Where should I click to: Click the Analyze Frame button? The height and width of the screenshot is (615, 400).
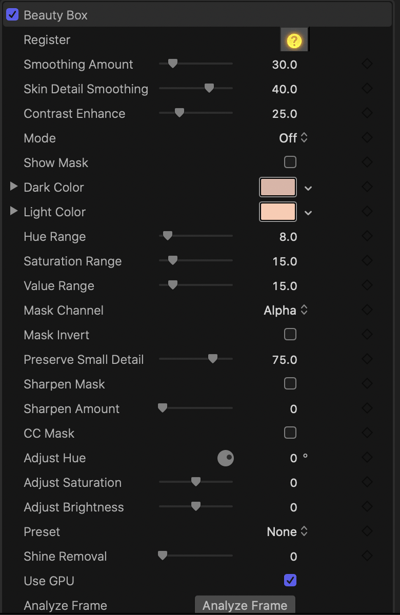(x=245, y=605)
